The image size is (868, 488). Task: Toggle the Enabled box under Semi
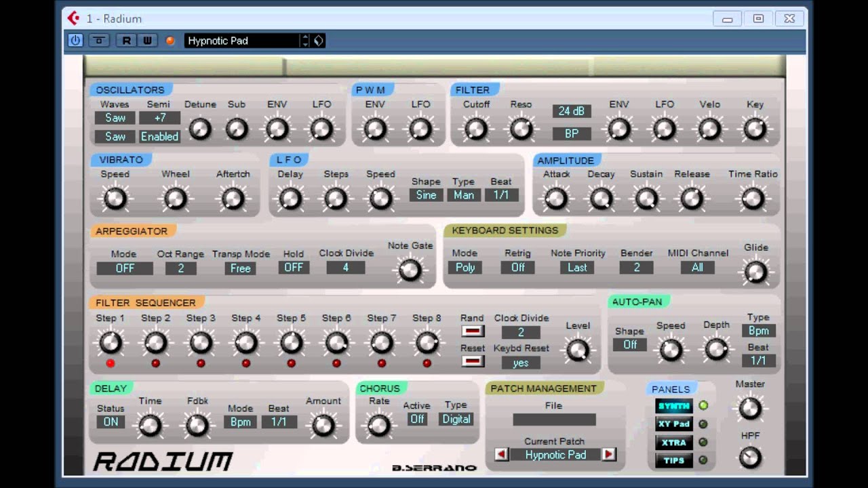click(160, 136)
